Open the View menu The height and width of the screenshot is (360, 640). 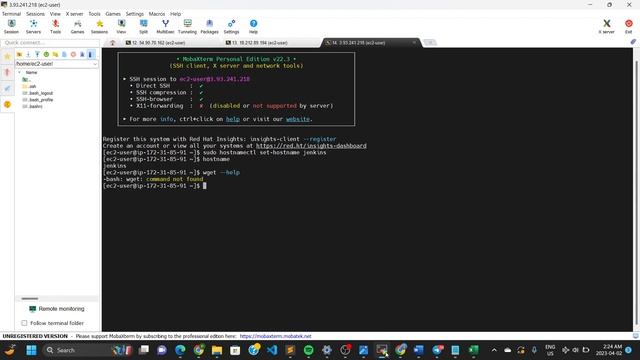[x=55, y=14]
